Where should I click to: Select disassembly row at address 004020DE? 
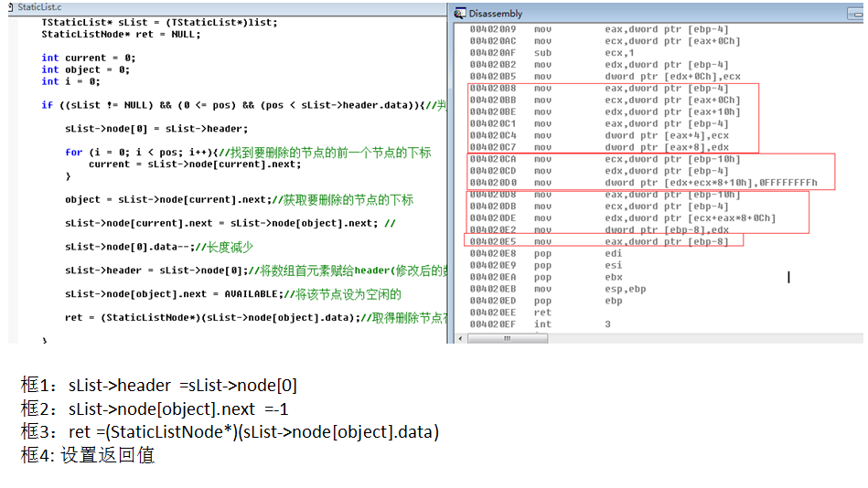623,218
